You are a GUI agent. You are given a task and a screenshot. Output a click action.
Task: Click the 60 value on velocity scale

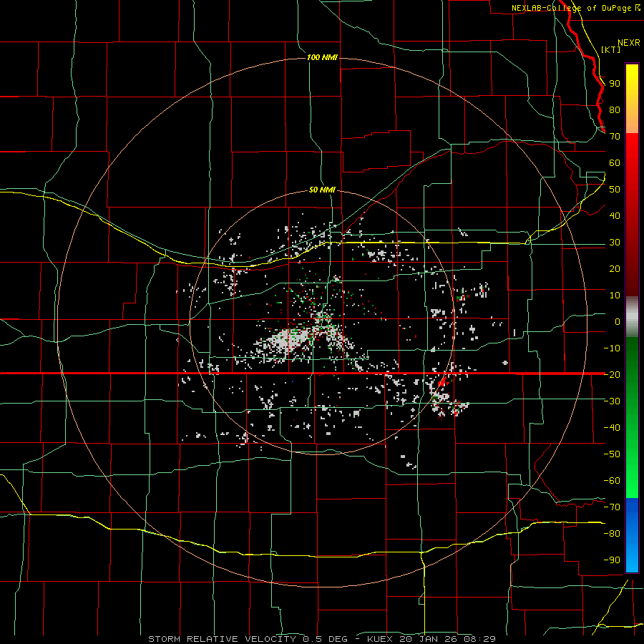click(615, 162)
